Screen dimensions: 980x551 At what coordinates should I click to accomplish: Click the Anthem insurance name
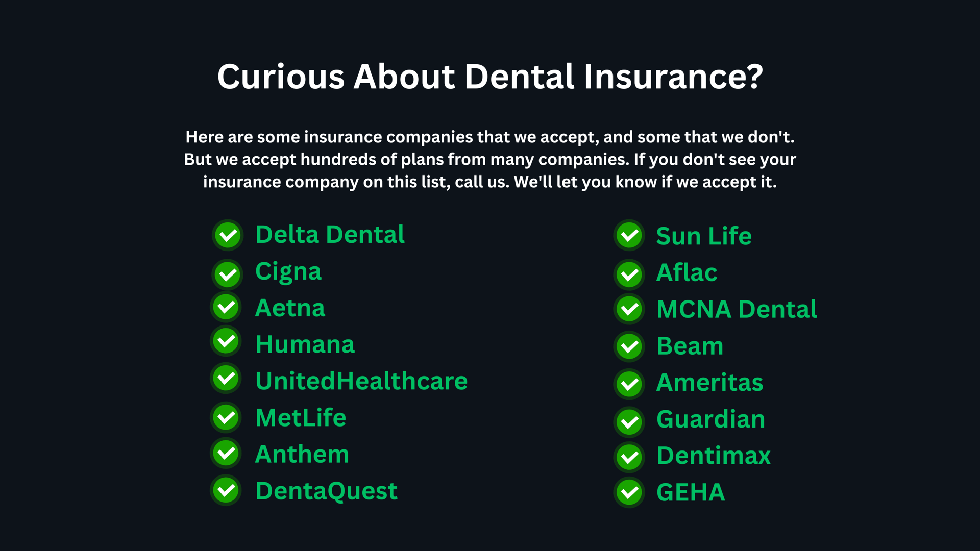pyautogui.click(x=302, y=454)
